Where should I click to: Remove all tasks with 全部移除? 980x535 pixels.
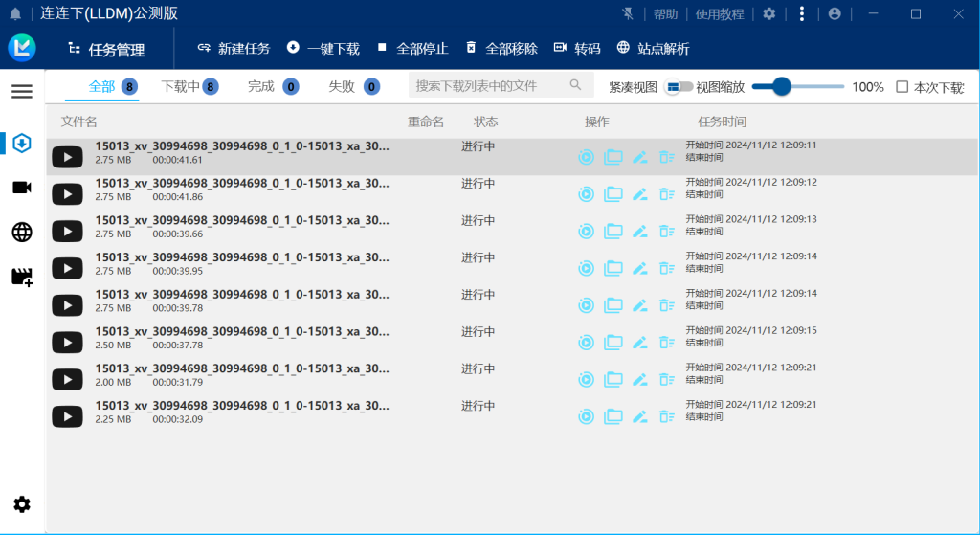click(x=501, y=48)
